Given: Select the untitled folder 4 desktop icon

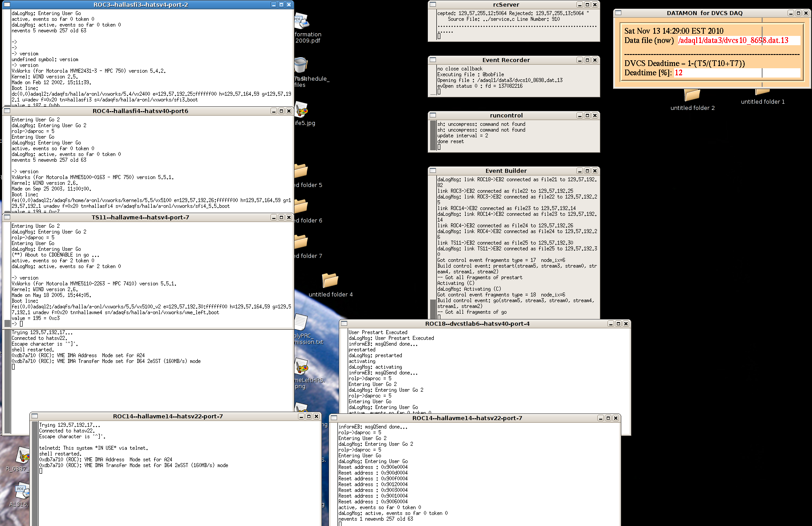Looking at the screenshot, I should tap(330, 281).
